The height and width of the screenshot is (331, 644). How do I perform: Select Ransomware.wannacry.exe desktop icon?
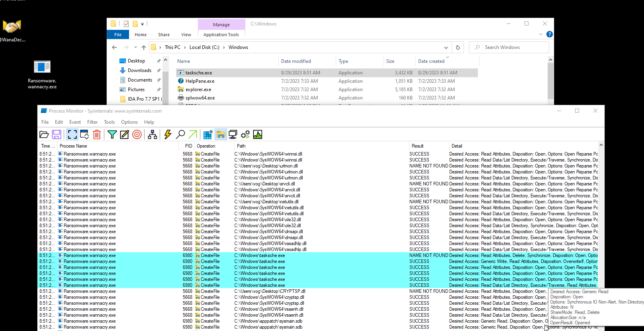(x=42, y=74)
